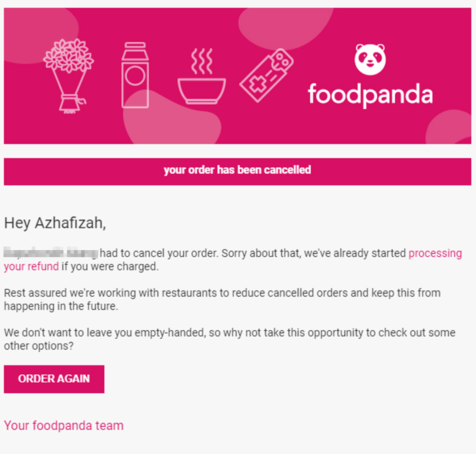Click the panda face logo

(370, 59)
